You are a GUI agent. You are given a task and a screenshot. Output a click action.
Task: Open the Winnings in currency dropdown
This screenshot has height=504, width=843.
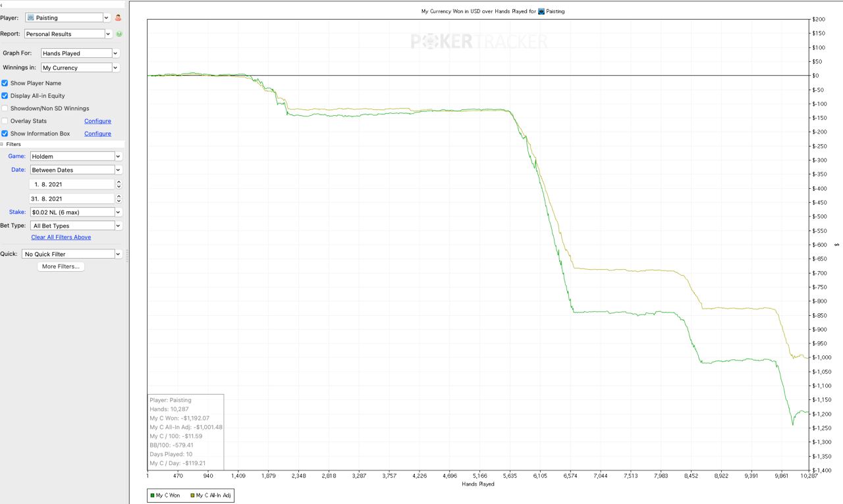pos(79,68)
